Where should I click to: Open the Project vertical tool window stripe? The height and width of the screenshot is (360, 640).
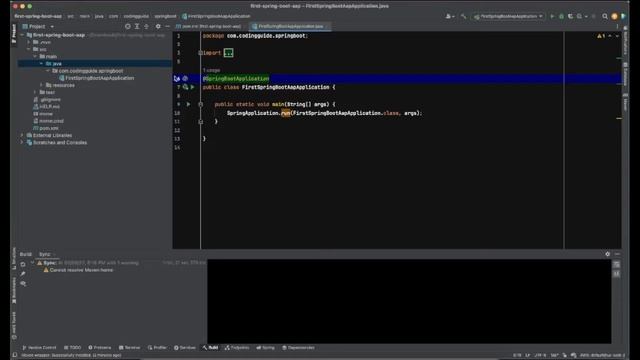pyautogui.click(x=14, y=33)
